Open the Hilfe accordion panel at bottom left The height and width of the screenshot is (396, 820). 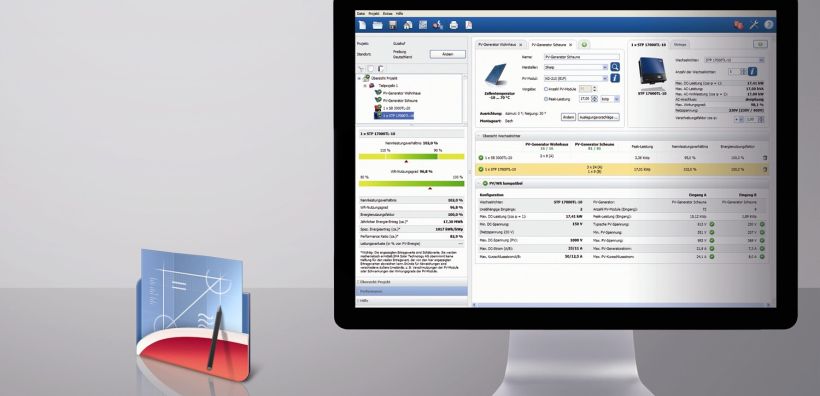click(x=411, y=301)
